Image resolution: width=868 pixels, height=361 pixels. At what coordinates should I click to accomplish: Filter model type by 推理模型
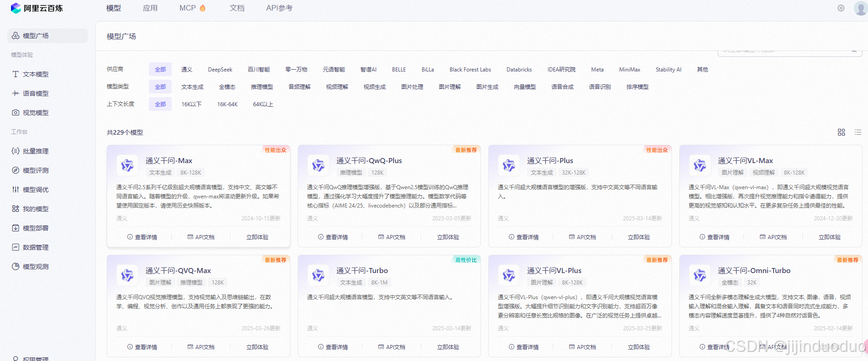click(262, 87)
